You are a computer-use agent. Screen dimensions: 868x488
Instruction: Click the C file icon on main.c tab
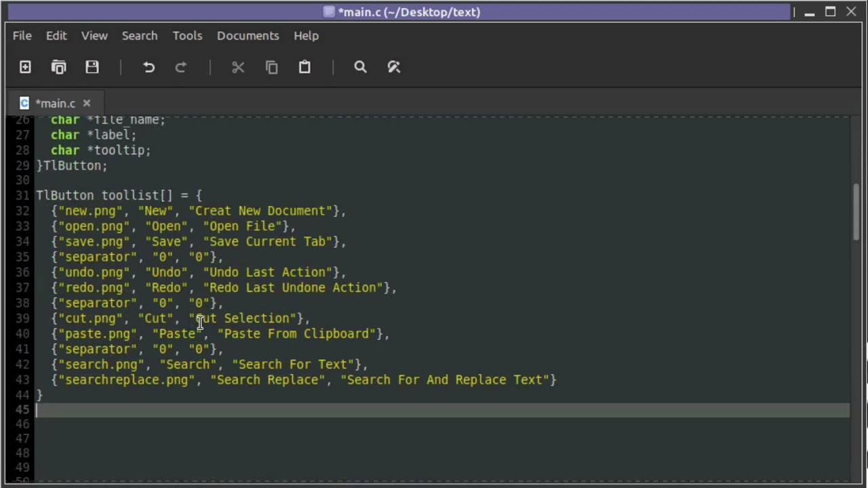24,103
